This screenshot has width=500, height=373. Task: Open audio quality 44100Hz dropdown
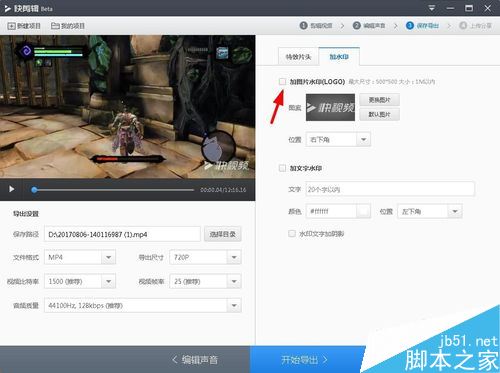[x=143, y=305]
